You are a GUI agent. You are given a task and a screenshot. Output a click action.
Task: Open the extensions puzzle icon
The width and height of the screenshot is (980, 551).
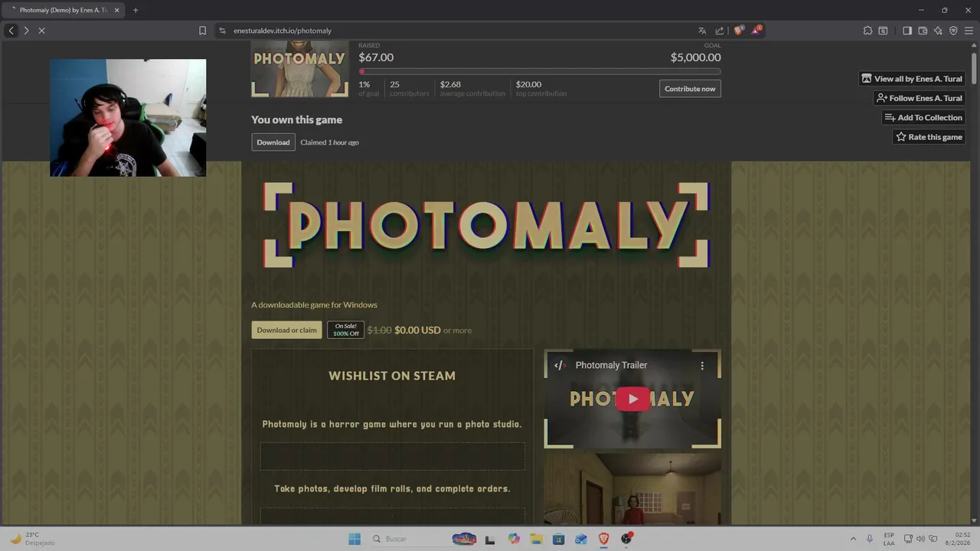867,31
